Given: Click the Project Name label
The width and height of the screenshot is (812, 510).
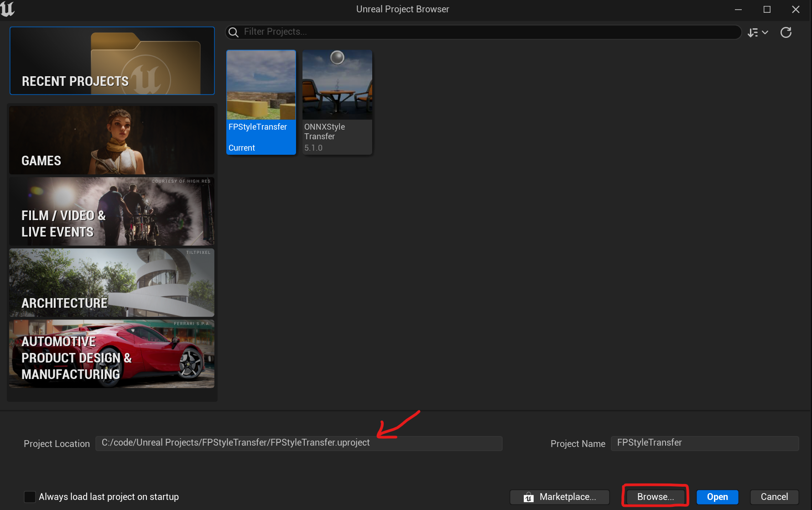Looking at the screenshot, I should 578,444.
